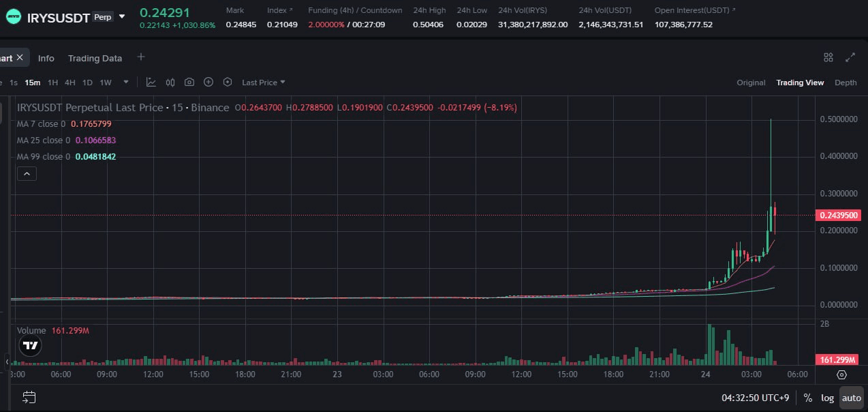868x412 pixels.
Task: Select the 1H time interval
Action: (x=52, y=83)
